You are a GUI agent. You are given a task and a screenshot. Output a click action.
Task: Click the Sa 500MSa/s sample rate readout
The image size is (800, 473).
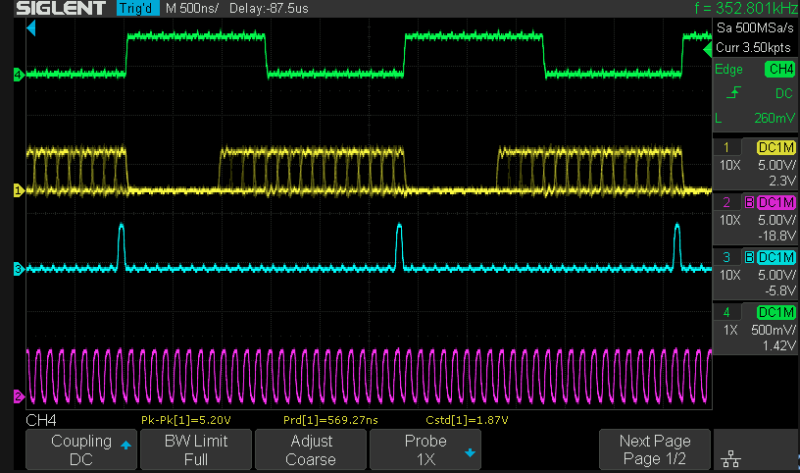(755, 29)
